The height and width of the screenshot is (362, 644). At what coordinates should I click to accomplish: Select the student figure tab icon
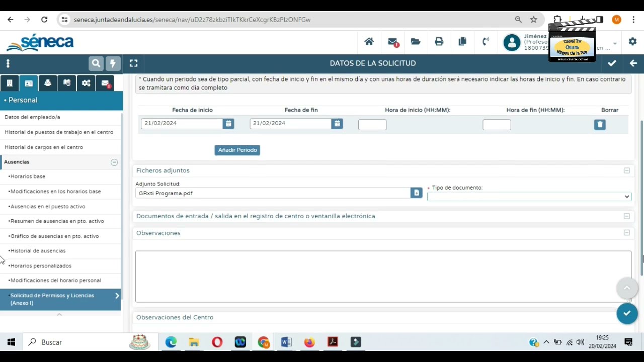click(x=48, y=83)
